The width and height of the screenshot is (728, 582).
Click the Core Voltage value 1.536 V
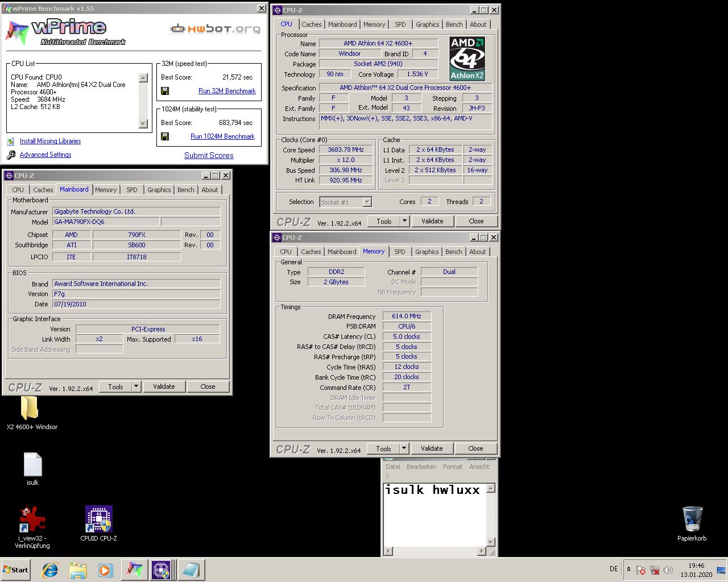417,74
